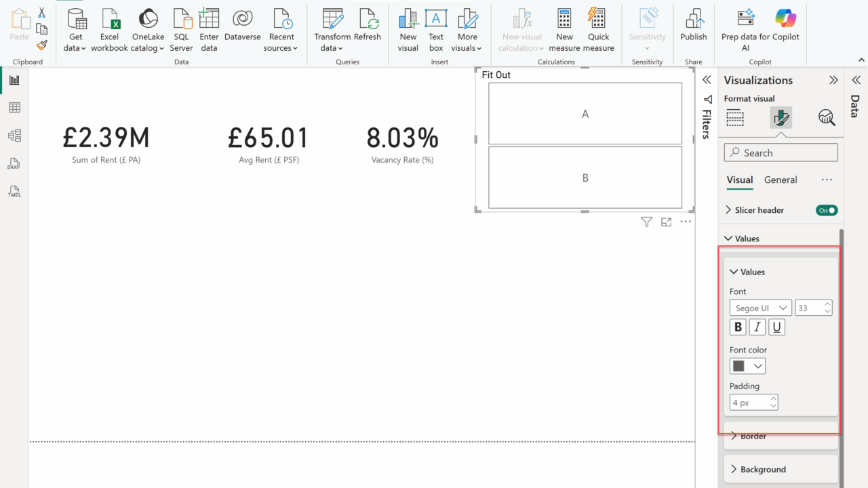The height and width of the screenshot is (488, 868).
Task: Toggle Italic for slicer values
Action: tap(757, 327)
